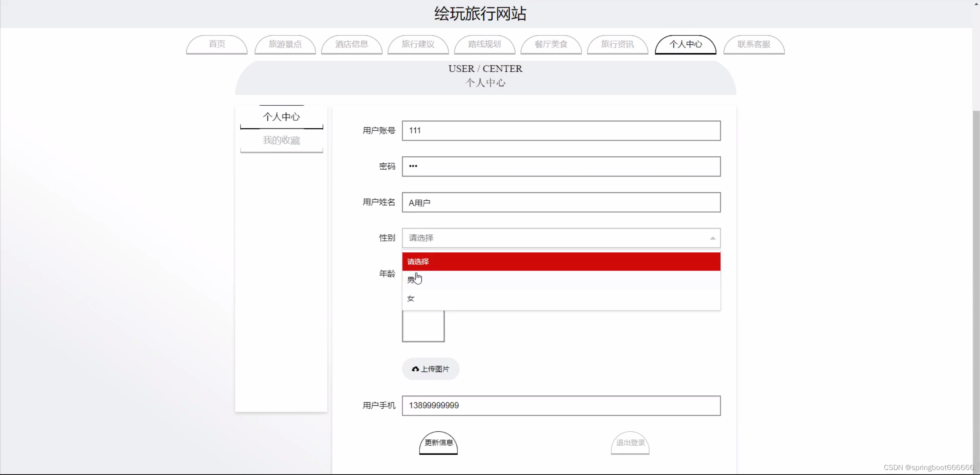
Task: Click 退出登录 button
Action: coord(630,443)
